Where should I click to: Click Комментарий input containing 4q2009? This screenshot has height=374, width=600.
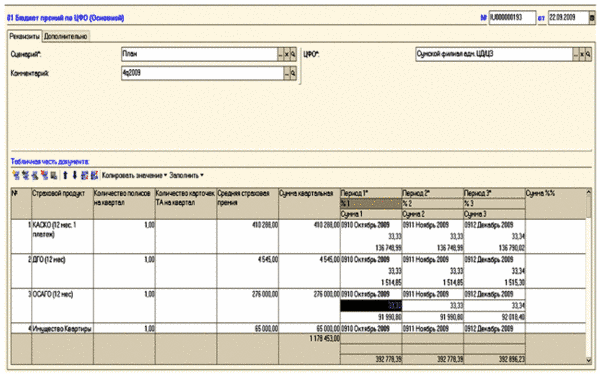coord(202,73)
